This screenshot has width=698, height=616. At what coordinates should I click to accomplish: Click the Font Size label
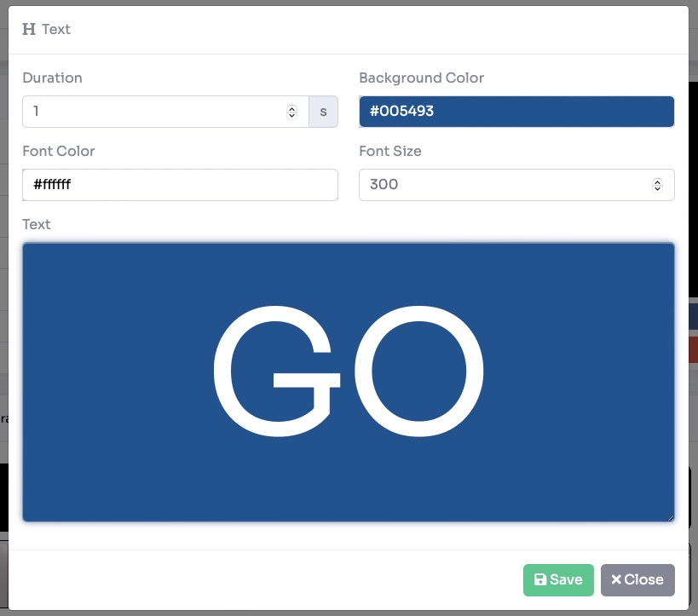click(389, 151)
